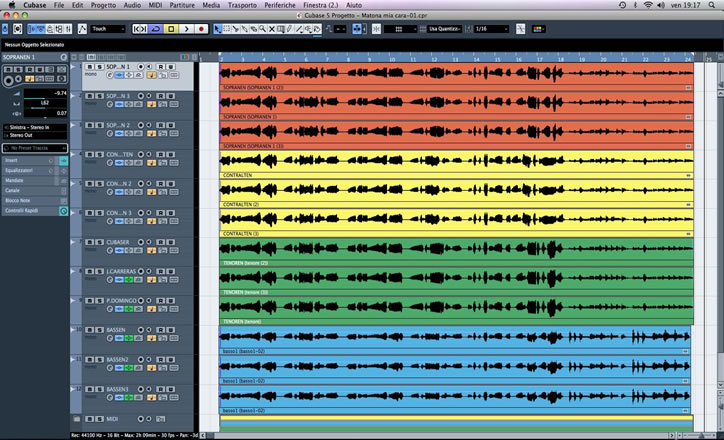
Task: Open Stereo Out output routing
Action: (35, 135)
